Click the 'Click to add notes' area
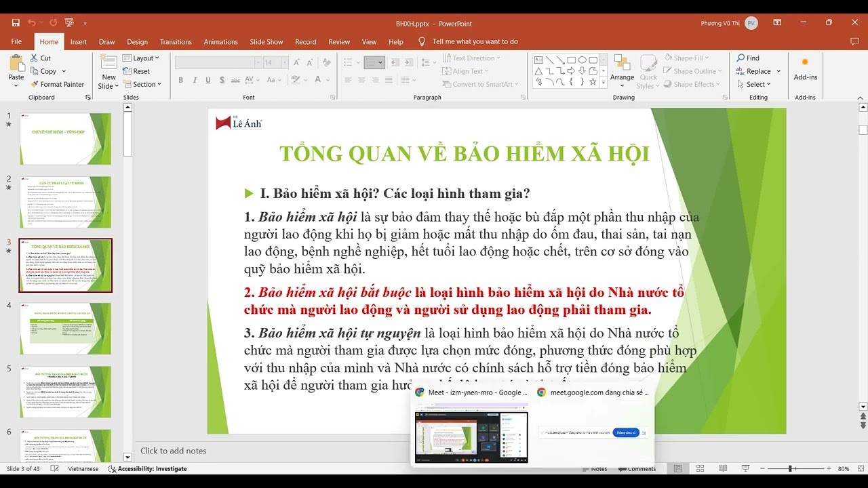Screen dimensions: 868x488 pos(173,451)
